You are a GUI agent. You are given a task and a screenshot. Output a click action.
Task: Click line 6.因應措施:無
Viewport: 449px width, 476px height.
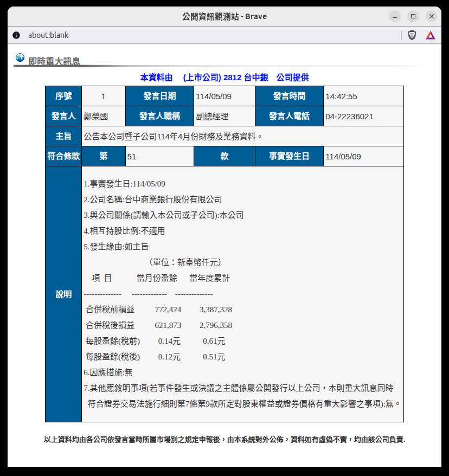pyautogui.click(x=108, y=372)
